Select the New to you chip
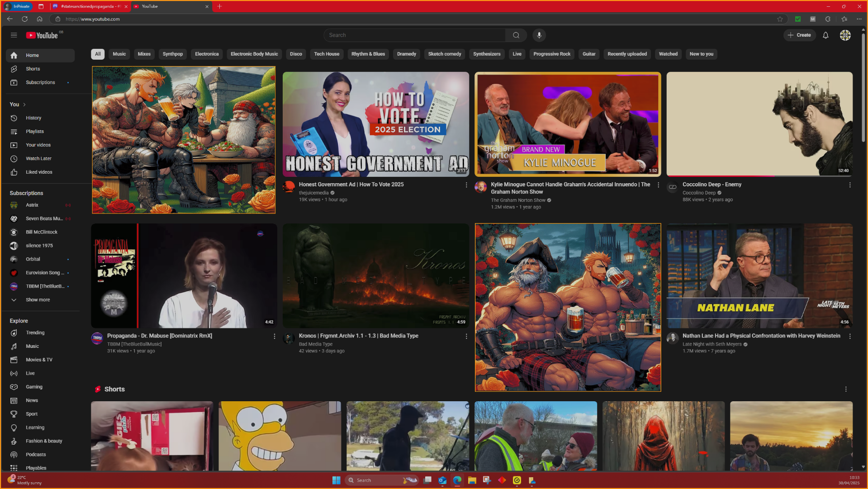Viewport: 868px width, 489px height. [701, 54]
